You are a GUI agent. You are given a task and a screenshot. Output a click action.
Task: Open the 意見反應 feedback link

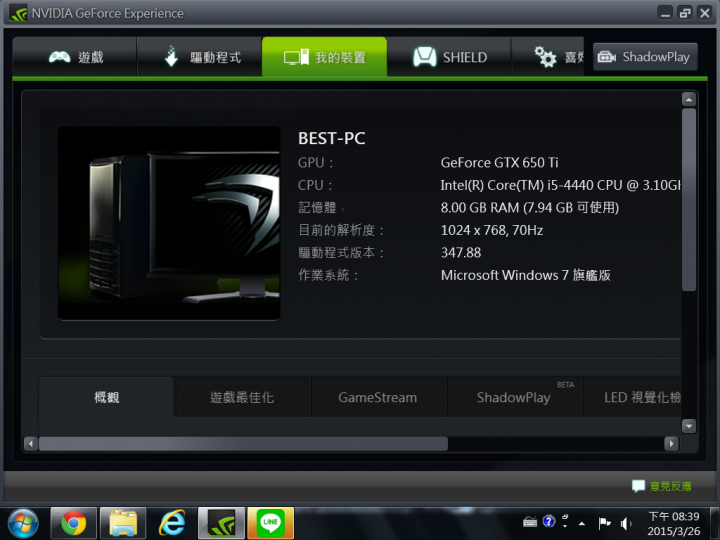[x=662, y=486]
